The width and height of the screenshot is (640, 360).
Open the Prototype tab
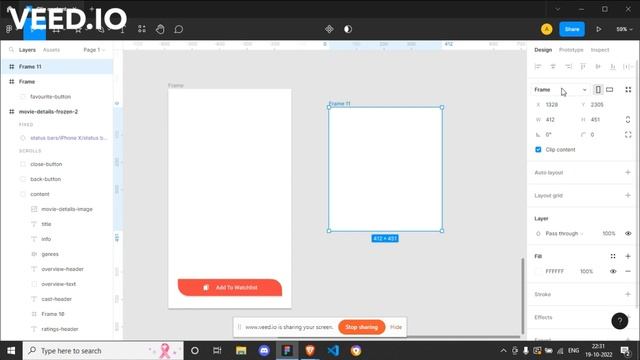[571, 50]
